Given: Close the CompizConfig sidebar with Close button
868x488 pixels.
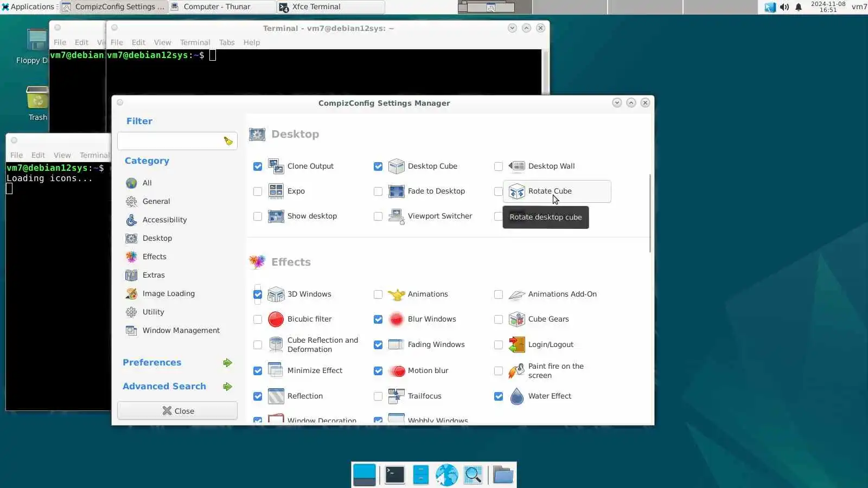Looking at the screenshot, I should coord(177,411).
